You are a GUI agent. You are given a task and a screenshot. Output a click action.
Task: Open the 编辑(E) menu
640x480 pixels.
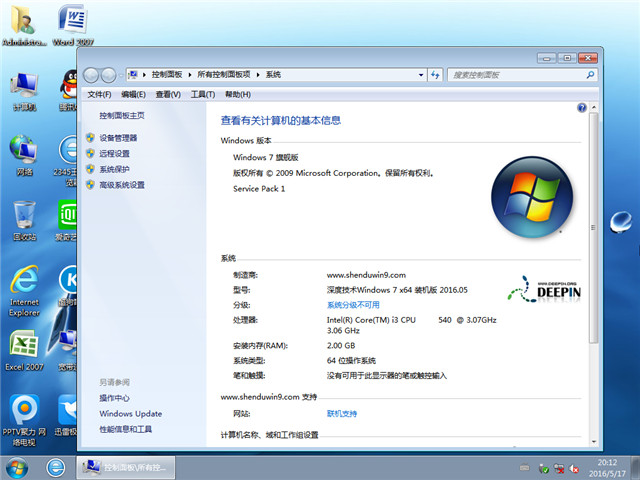[x=133, y=94]
